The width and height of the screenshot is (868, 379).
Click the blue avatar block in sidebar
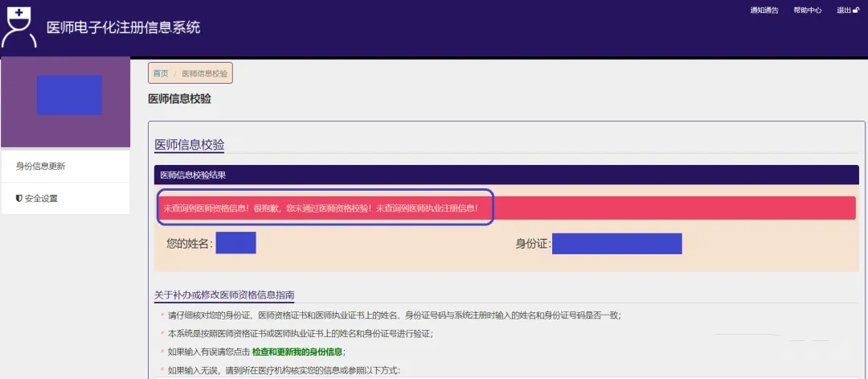(x=70, y=95)
